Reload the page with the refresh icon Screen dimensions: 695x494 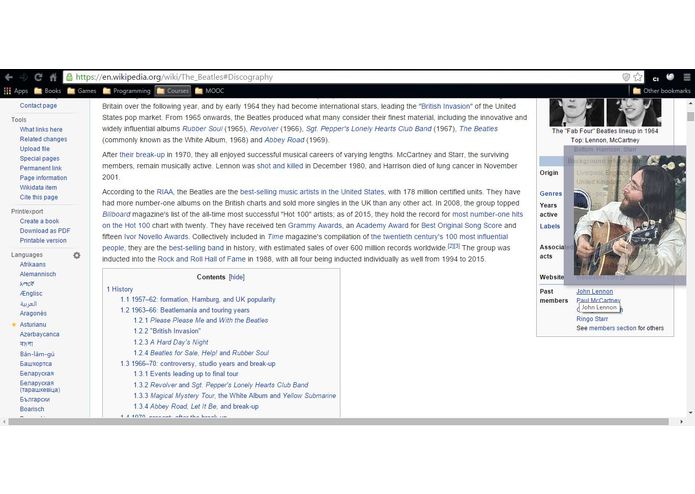[x=38, y=77]
